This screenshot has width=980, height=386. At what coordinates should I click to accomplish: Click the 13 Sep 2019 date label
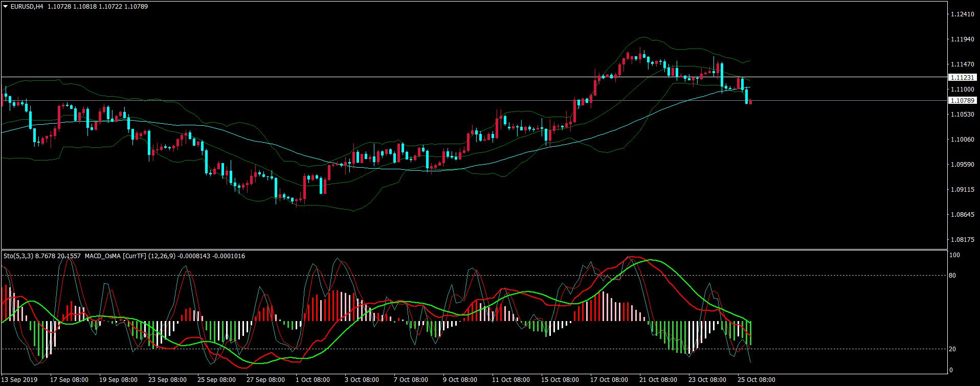20,380
